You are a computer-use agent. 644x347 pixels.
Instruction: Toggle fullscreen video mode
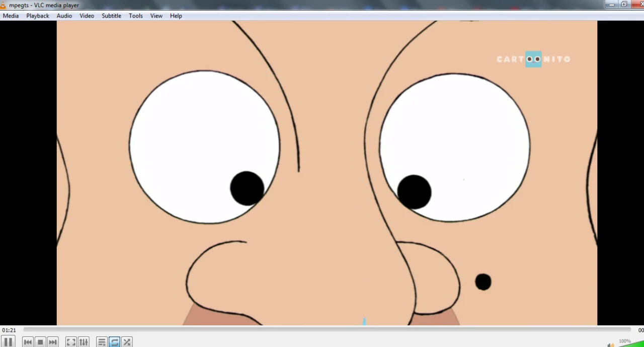click(x=71, y=342)
